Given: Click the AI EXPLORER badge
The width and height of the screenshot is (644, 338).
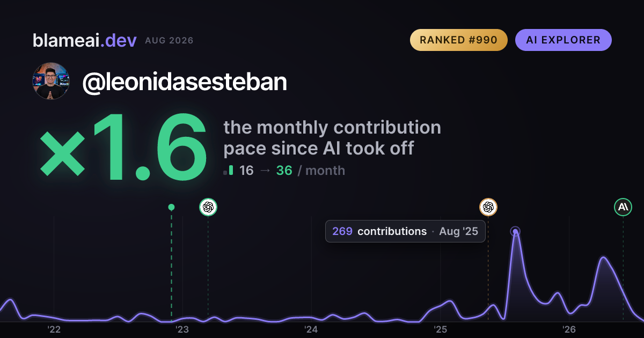Looking at the screenshot, I should click(x=563, y=40).
